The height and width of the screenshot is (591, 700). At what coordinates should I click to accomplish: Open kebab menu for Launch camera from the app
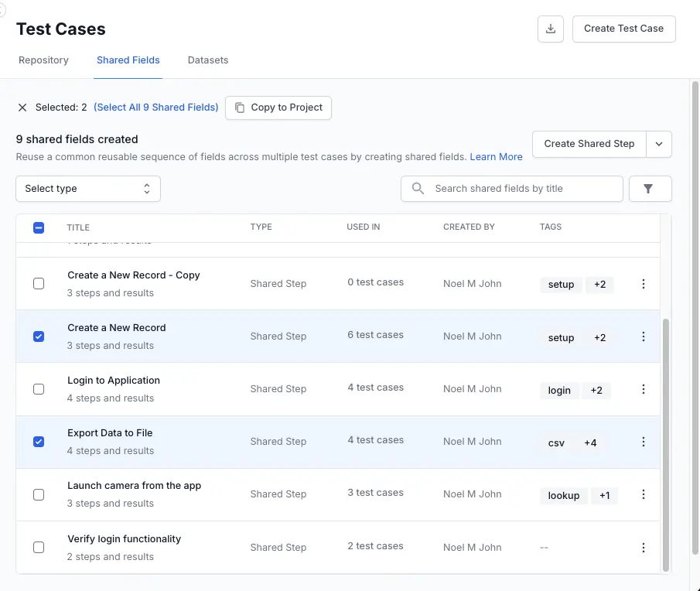pyautogui.click(x=643, y=494)
